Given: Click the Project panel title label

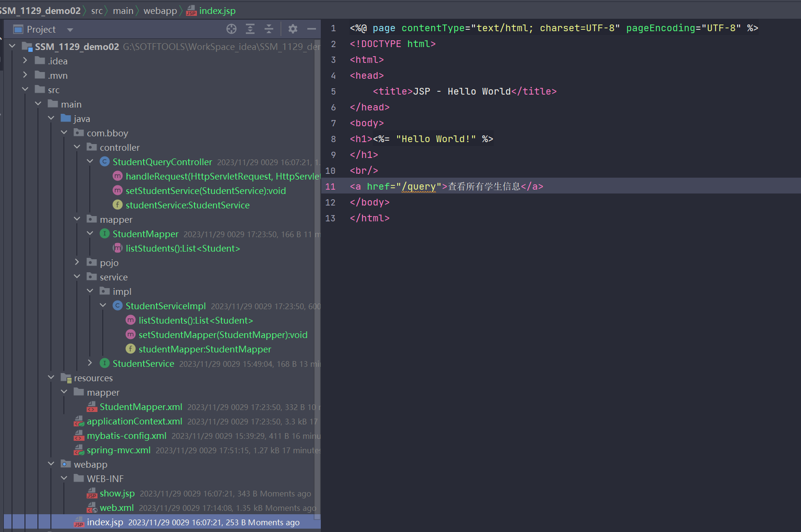Looking at the screenshot, I should [41, 29].
